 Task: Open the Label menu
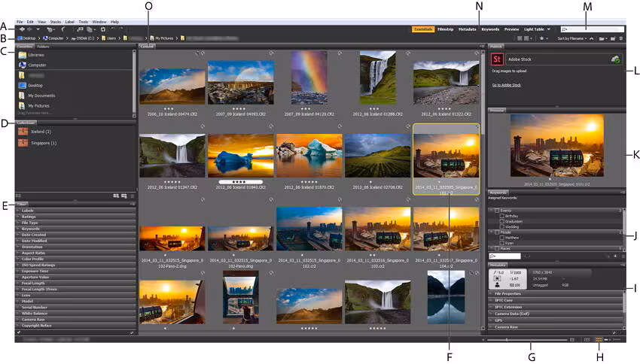click(70, 22)
